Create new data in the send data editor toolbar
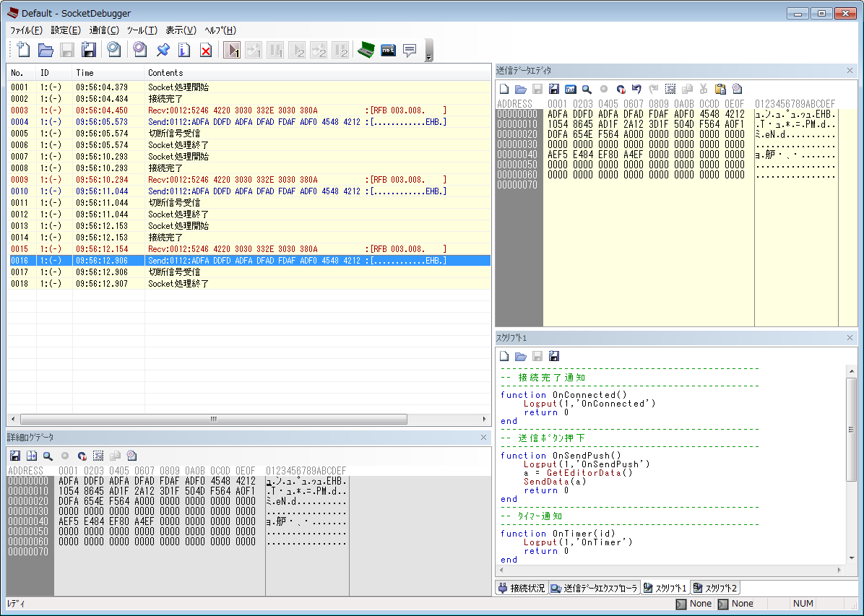The width and height of the screenshot is (864, 616). [x=504, y=90]
